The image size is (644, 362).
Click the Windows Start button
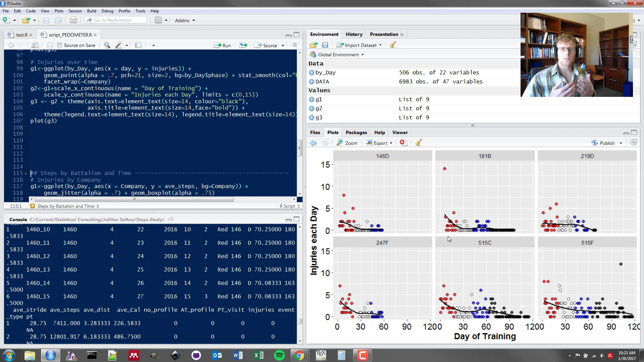tap(9, 355)
